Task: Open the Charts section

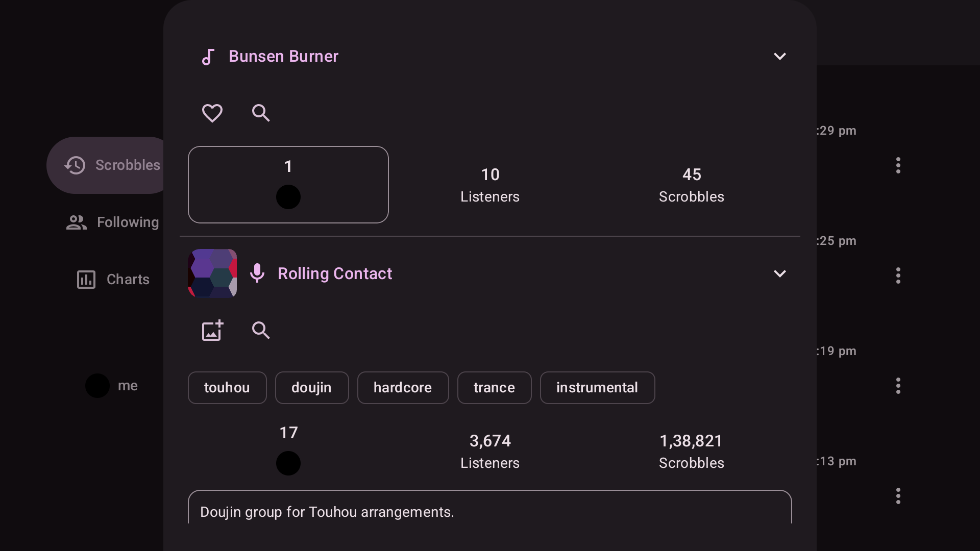Action: (x=112, y=280)
